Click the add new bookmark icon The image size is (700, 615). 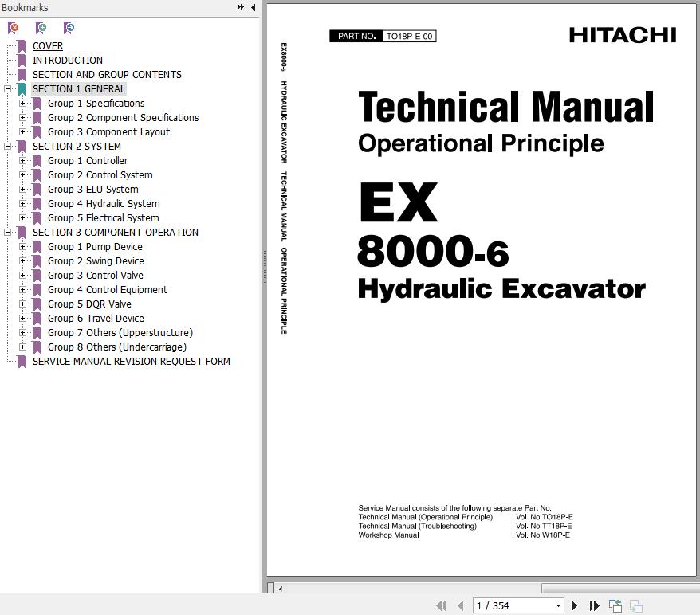[x=41, y=28]
